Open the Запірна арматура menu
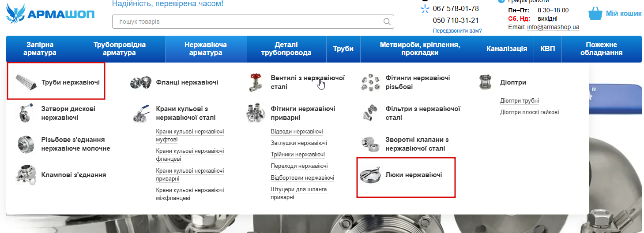The height and width of the screenshot is (233, 644). [40, 49]
